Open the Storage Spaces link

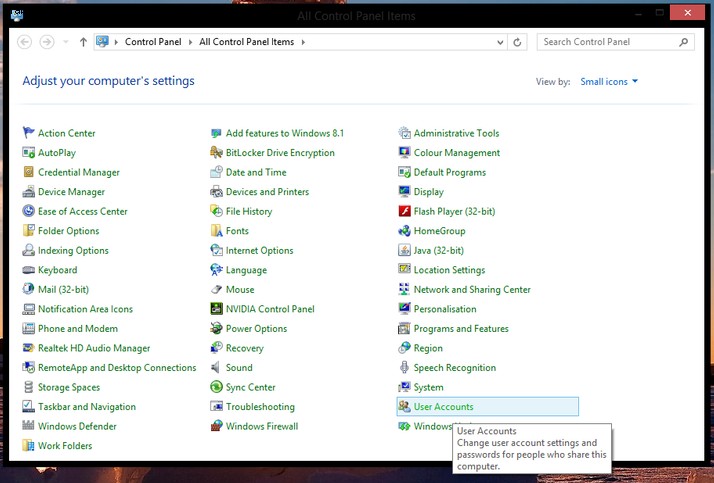(69, 387)
